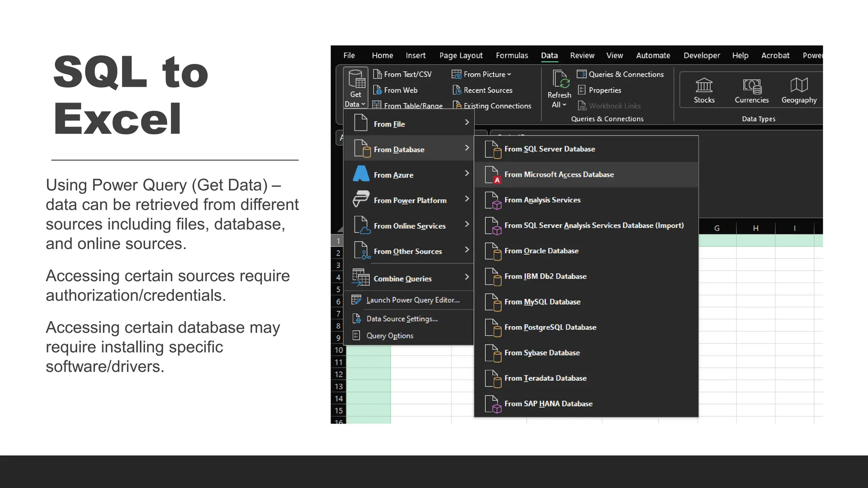Select row 5 header
The image size is (868, 488).
pyautogui.click(x=338, y=289)
